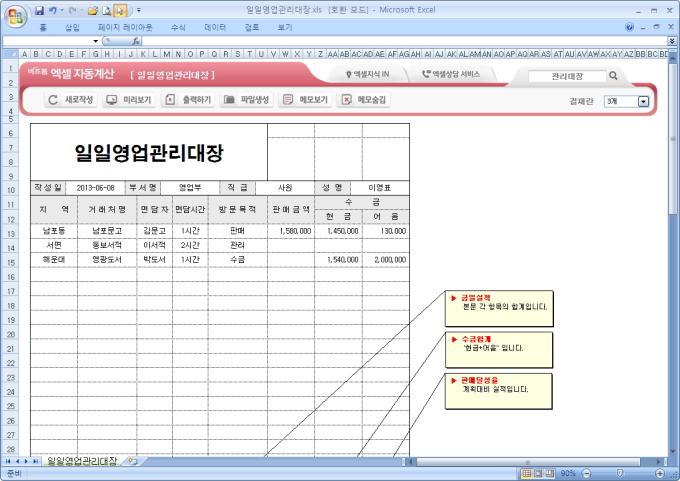Image resolution: width=680 pixels, height=481 pixels.
Task: Switch to Page Layout view icon
Action: 538,473
